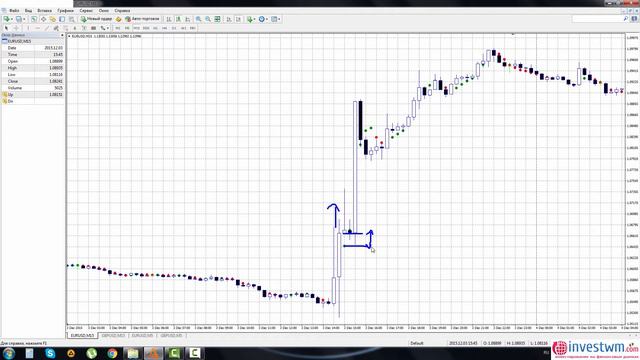Open the Templates dropdown

click(276, 19)
